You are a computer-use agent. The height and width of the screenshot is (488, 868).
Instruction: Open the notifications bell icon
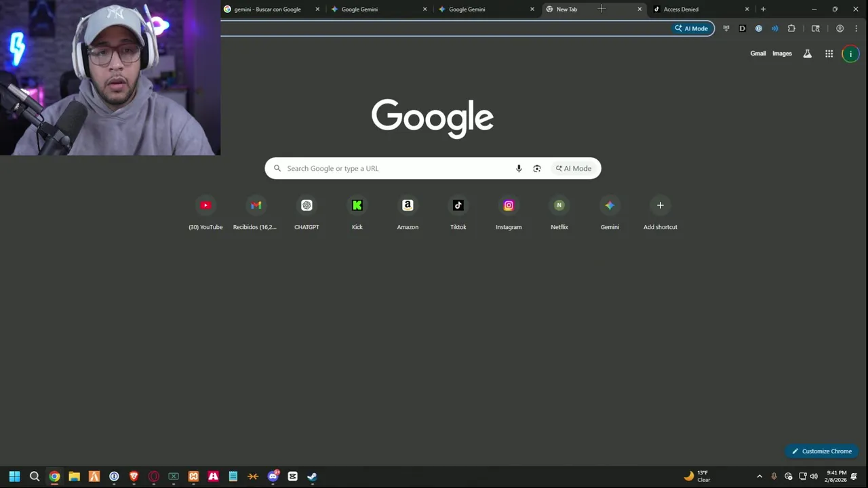point(854,476)
